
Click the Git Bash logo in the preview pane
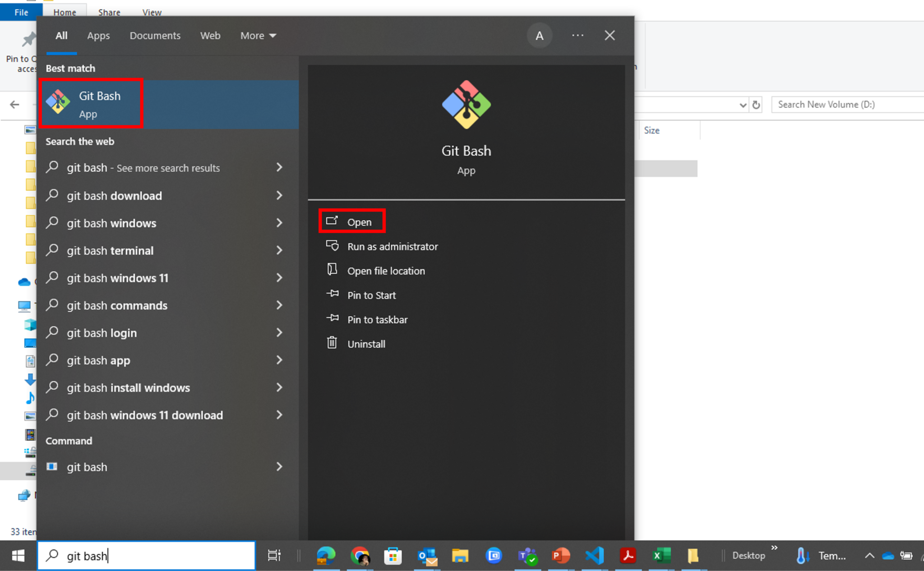click(466, 104)
